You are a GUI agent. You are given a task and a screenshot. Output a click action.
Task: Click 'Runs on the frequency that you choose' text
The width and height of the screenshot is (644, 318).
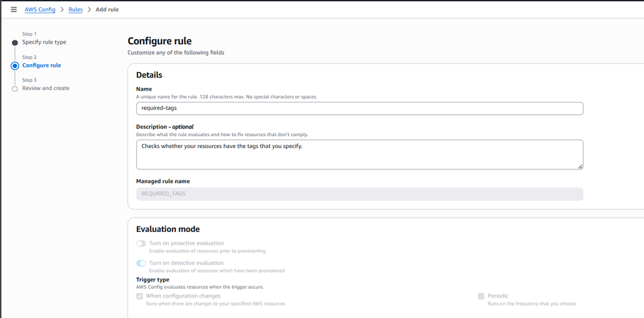(x=532, y=303)
